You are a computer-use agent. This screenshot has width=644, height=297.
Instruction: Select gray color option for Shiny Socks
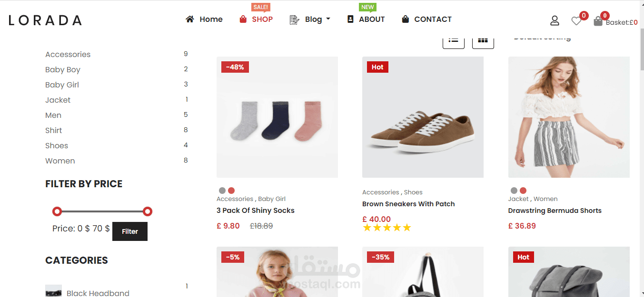coord(222,191)
